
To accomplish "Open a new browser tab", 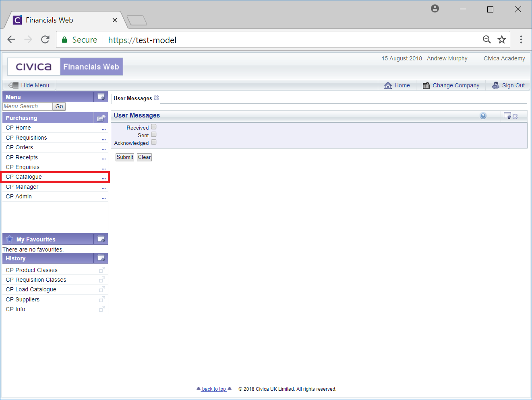I will pyautogui.click(x=137, y=20).
